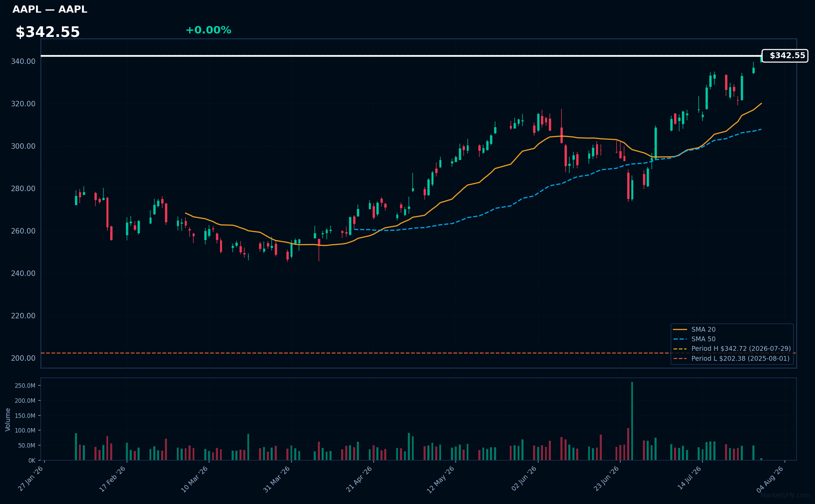Click the 340.00 price axis label

coord(23,62)
